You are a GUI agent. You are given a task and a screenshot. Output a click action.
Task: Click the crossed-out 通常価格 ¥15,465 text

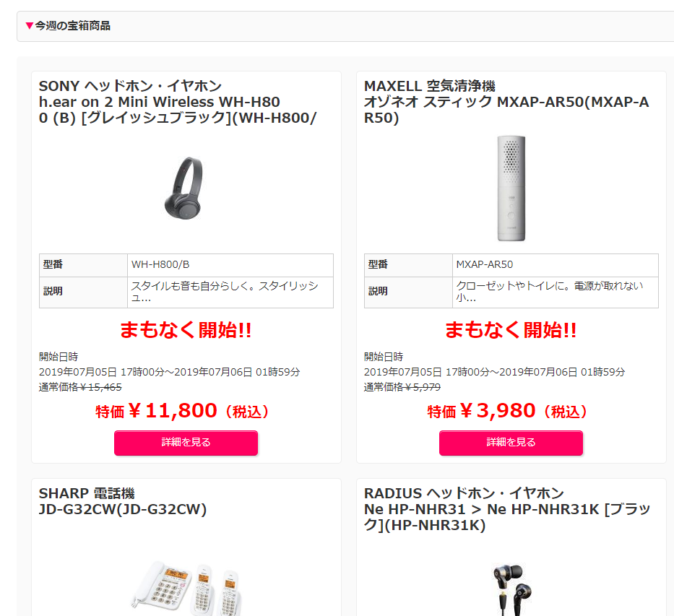80,387
